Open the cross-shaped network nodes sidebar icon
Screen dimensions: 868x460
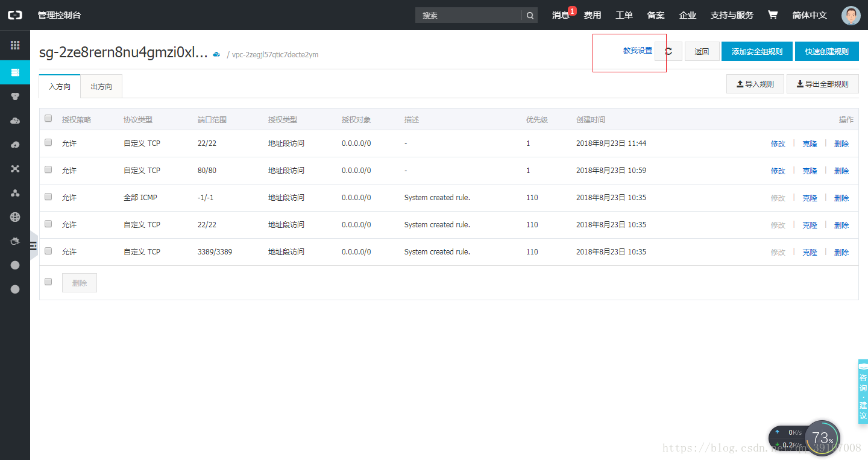click(15, 169)
